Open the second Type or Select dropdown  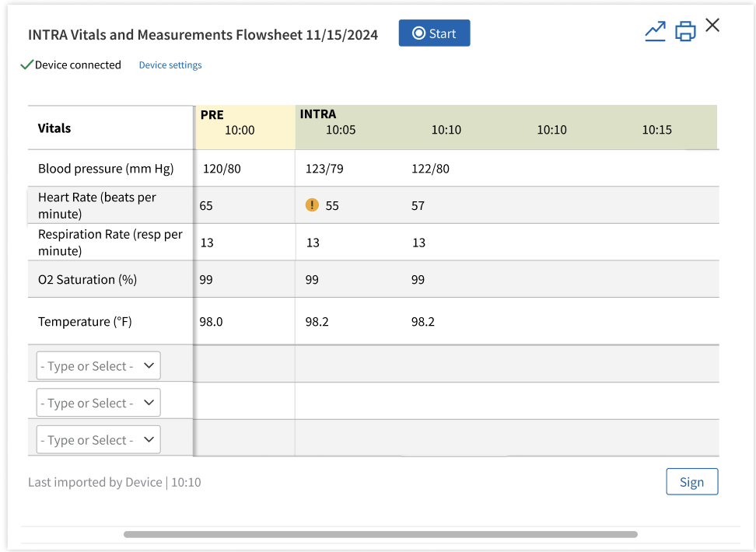click(98, 403)
